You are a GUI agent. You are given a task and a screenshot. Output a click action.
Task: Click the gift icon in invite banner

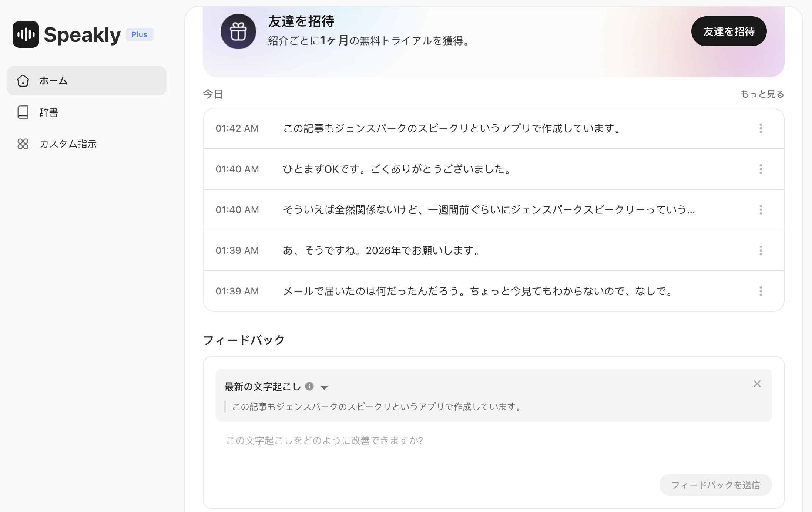[238, 32]
